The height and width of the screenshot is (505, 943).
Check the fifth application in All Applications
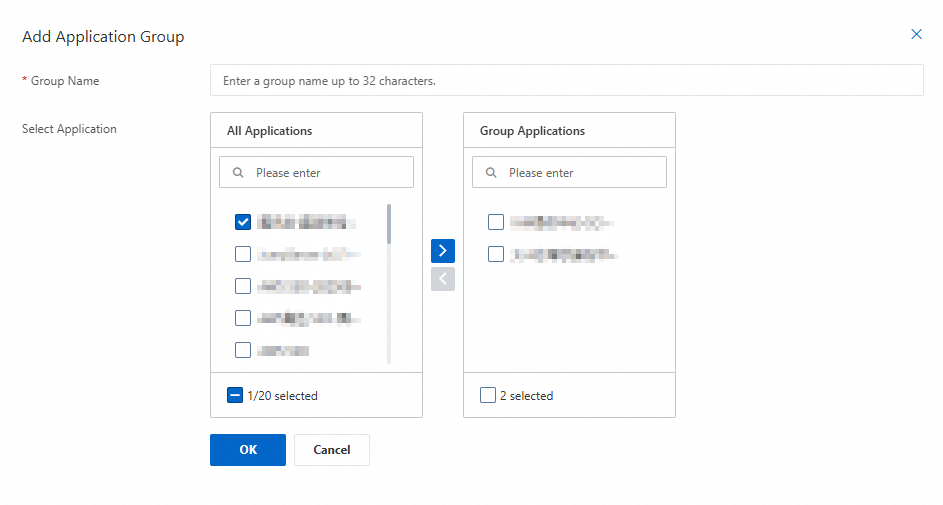tap(243, 350)
